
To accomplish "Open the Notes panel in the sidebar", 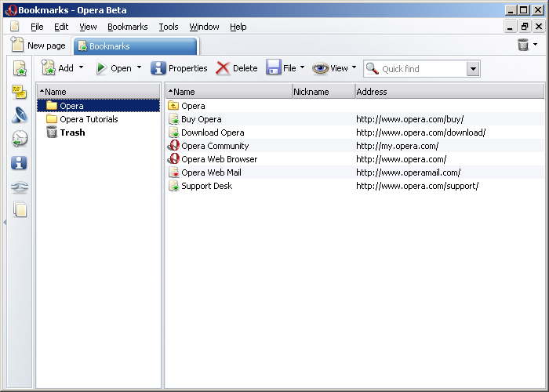I will click(20, 93).
